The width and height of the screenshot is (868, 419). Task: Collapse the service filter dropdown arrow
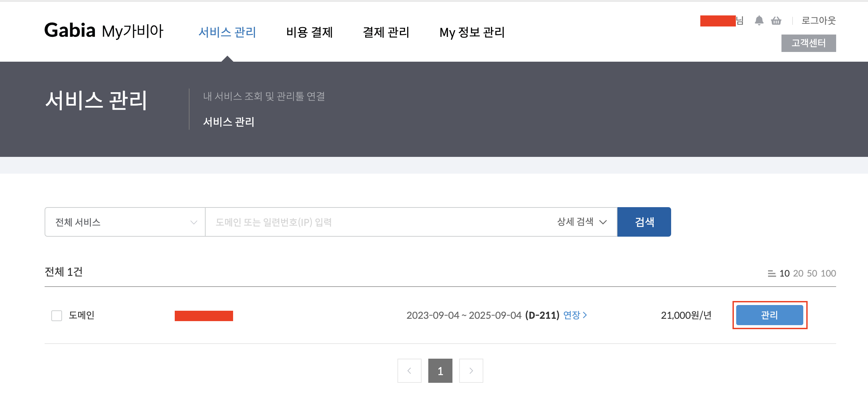point(193,222)
